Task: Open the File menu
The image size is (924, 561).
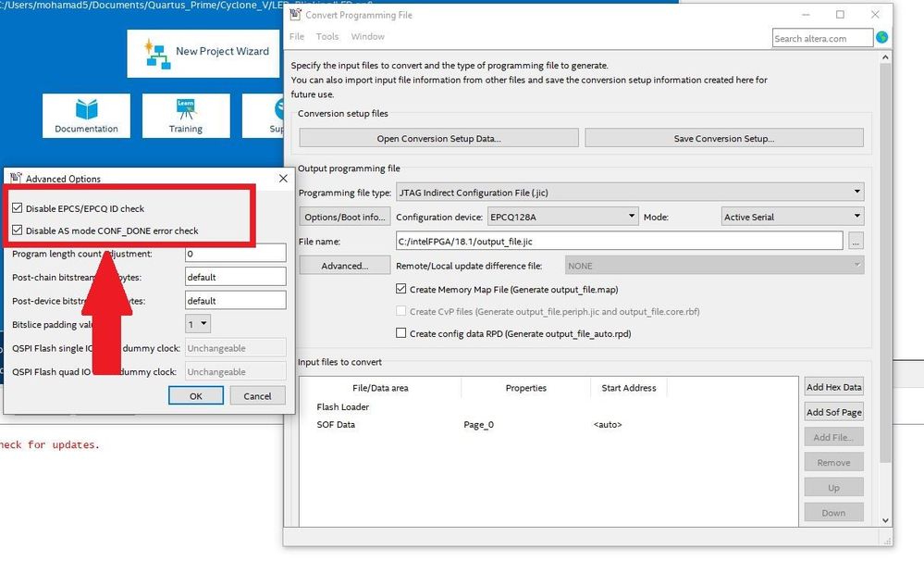Action: [297, 37]
